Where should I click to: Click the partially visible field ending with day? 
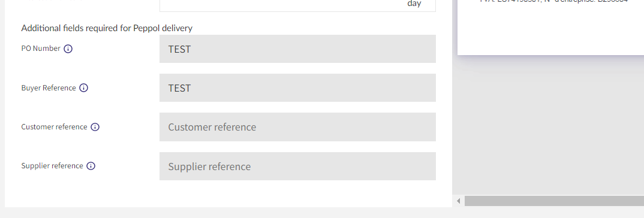pos(297,5)
